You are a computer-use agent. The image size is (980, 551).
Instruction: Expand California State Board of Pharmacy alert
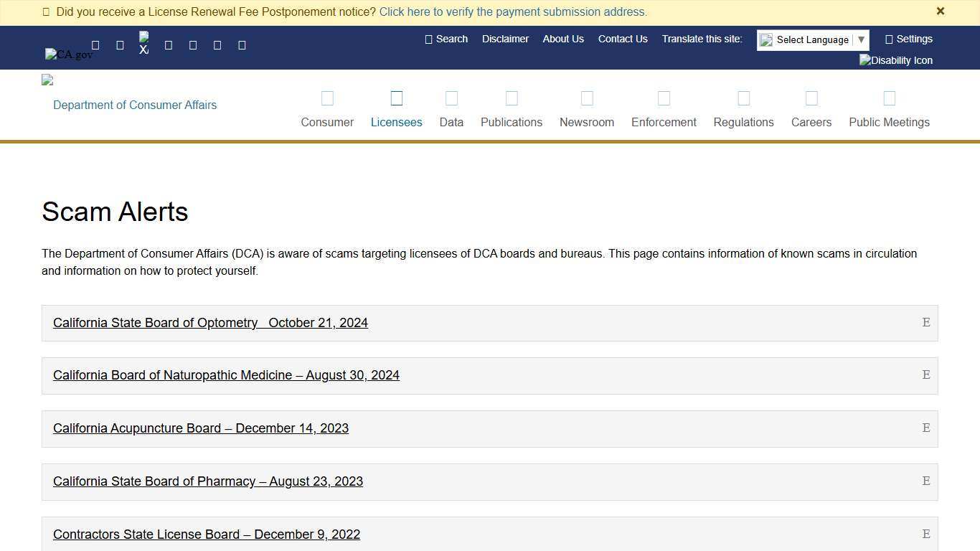point(208,481)
